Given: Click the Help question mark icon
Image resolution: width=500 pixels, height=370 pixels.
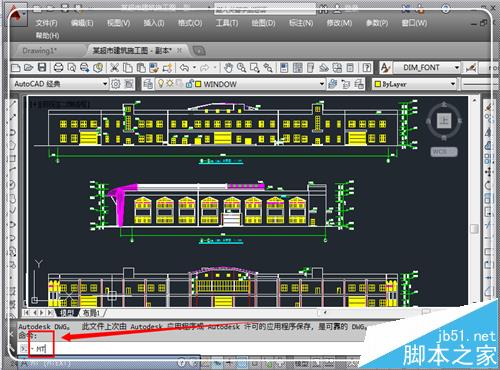Looking at the screenshot, I should coord(367,68).
